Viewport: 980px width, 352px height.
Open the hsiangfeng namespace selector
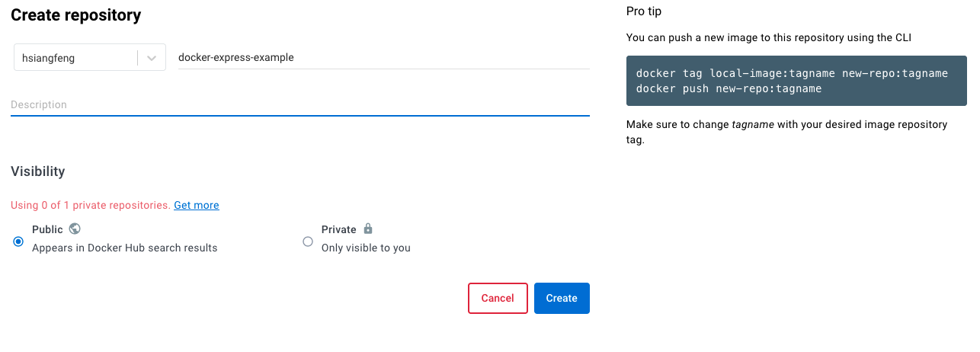coord(76,58)
